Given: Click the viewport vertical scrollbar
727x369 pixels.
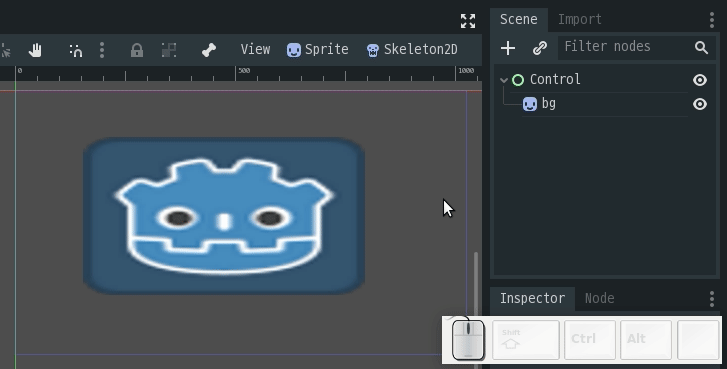Looking at the screenshot, I should pos(476,283).
